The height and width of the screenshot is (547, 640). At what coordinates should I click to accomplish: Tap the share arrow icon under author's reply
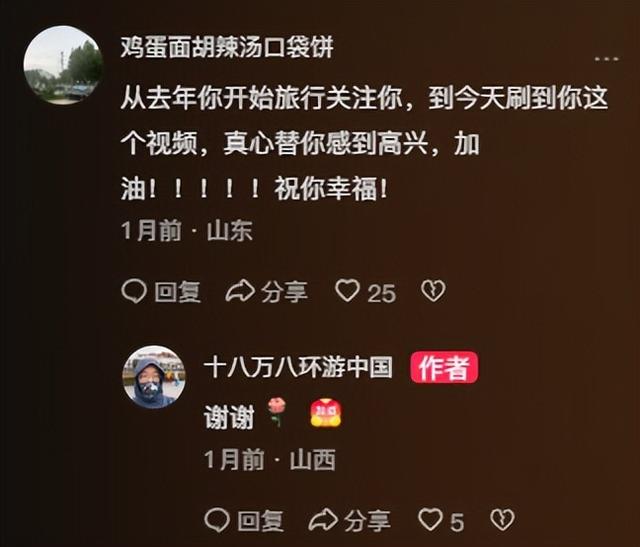pos(323,520)
